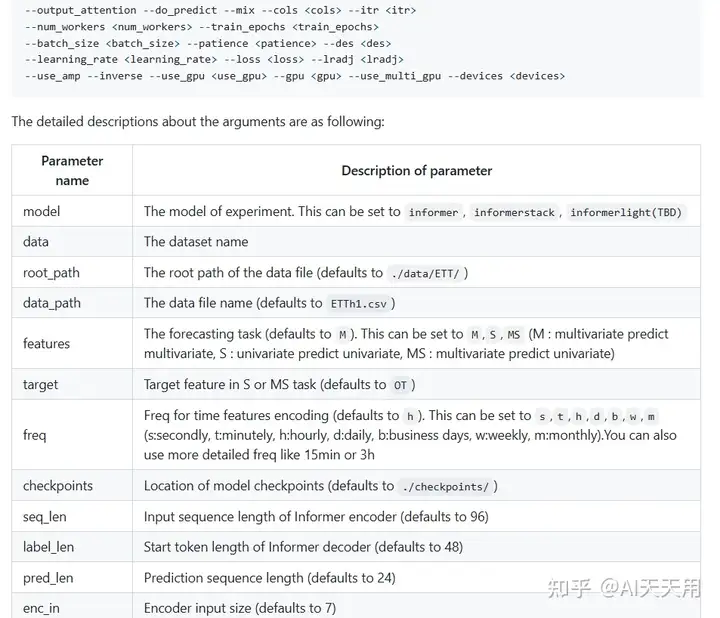Click the './data/ETT/' code snippet
The image size is (720, 618).
coord(425,274)
